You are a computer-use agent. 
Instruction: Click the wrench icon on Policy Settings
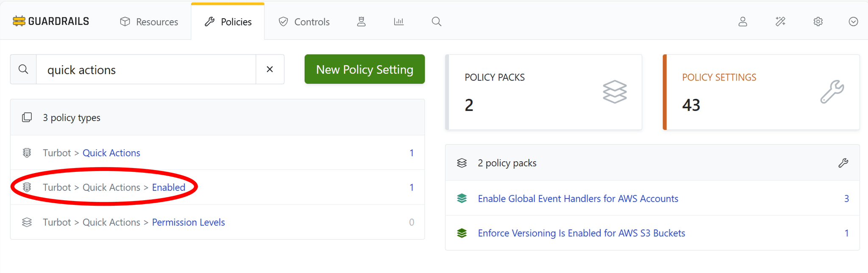[832, 92]
